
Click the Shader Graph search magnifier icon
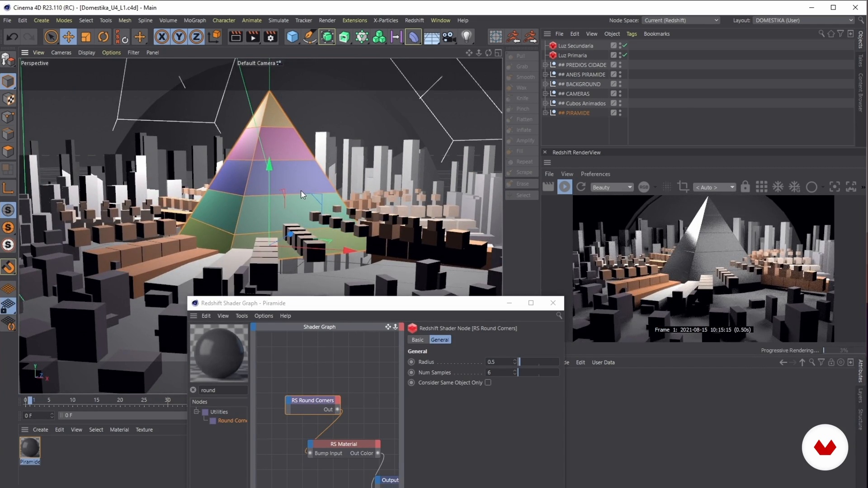click(559, 316)
